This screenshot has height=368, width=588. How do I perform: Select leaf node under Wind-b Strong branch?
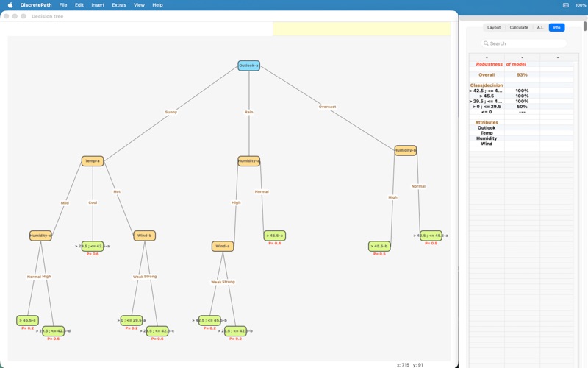[x=157, y=330]
